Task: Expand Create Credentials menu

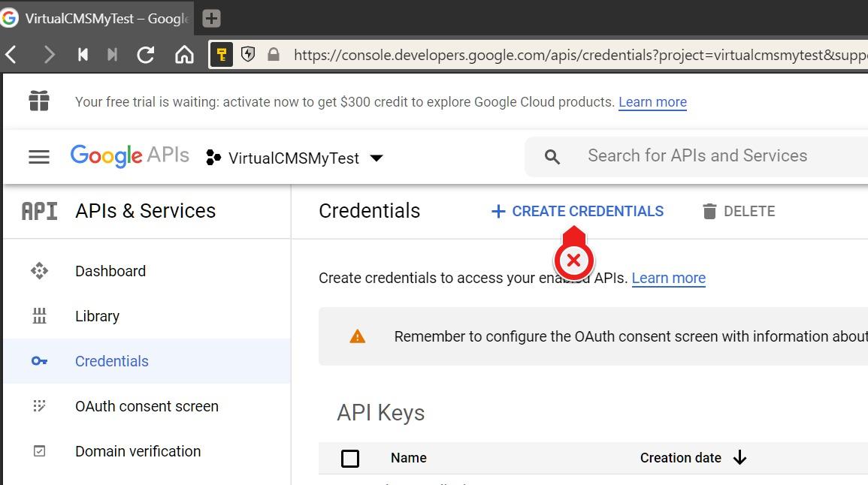Action: point(577,212)
